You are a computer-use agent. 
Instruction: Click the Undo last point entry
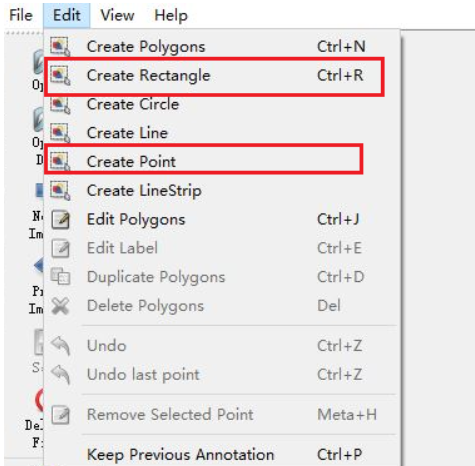pos(222,374)
